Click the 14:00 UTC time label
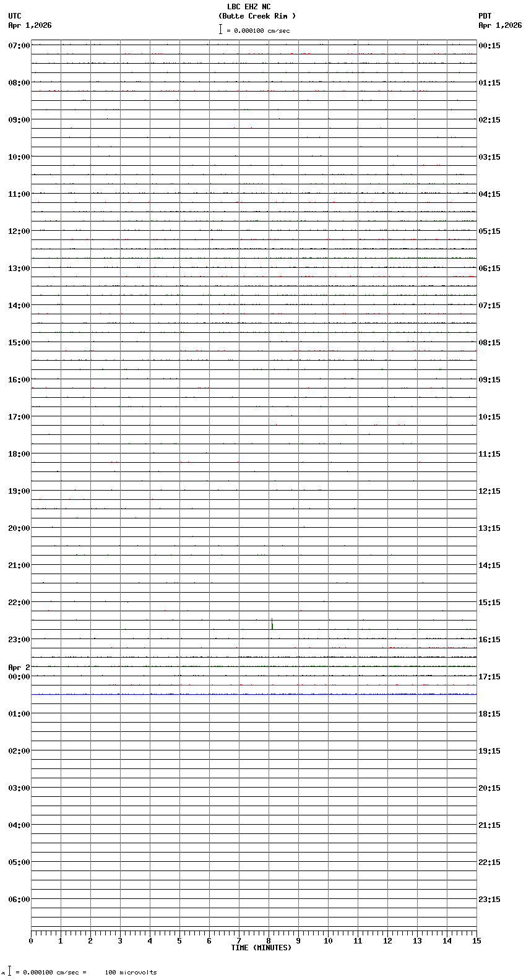This screenshot has width=526, height=980. click(19, 306)
